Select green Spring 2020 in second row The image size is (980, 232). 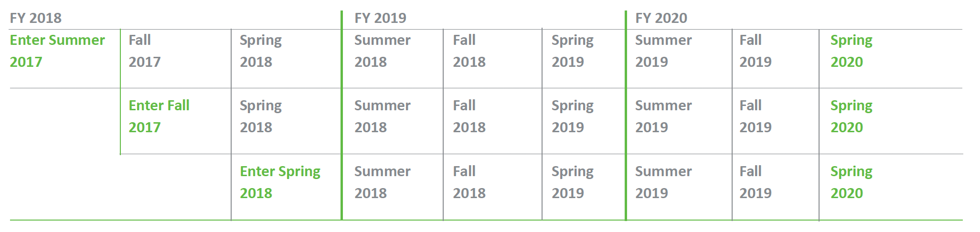pyautogui.click(x=852, y=116)
